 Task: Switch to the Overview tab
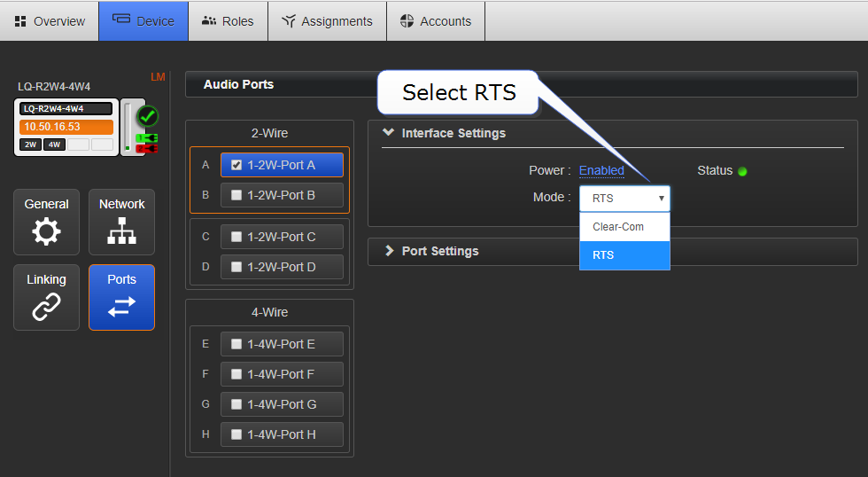[x=50, y=20]
